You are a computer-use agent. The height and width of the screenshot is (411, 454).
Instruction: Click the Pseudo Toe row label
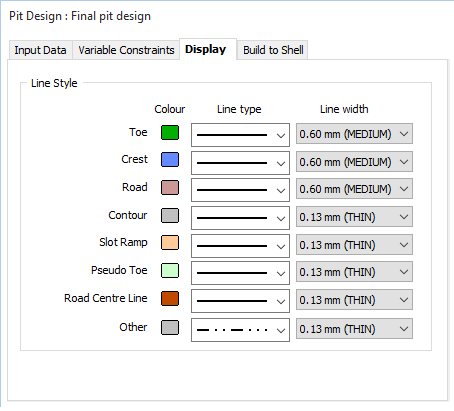click(119, 270)
